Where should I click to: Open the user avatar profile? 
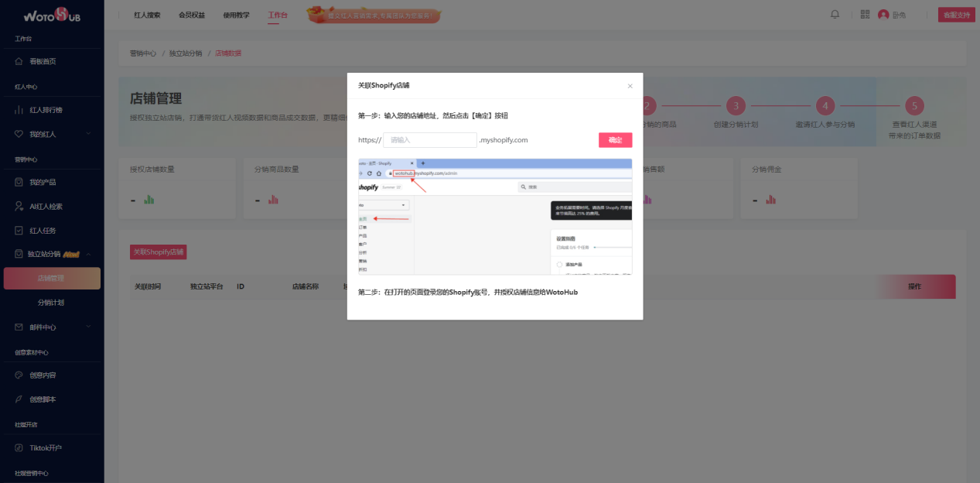pos(883,15)
